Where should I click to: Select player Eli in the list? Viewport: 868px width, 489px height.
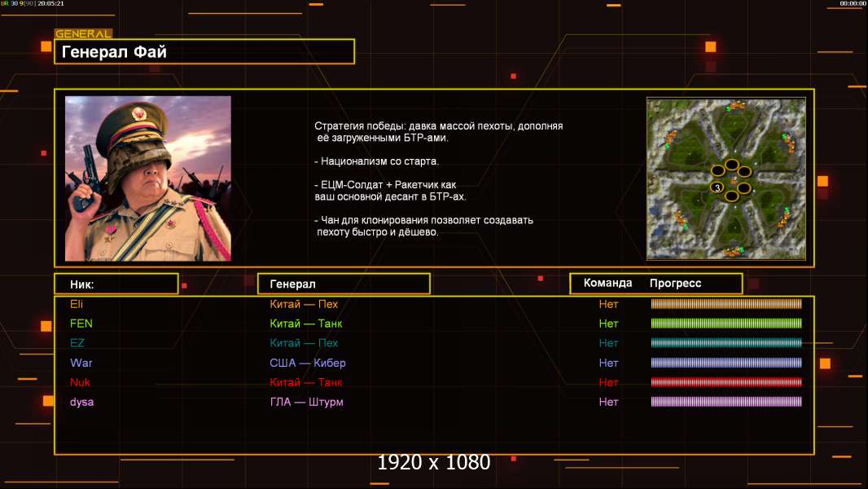point(77,304)
